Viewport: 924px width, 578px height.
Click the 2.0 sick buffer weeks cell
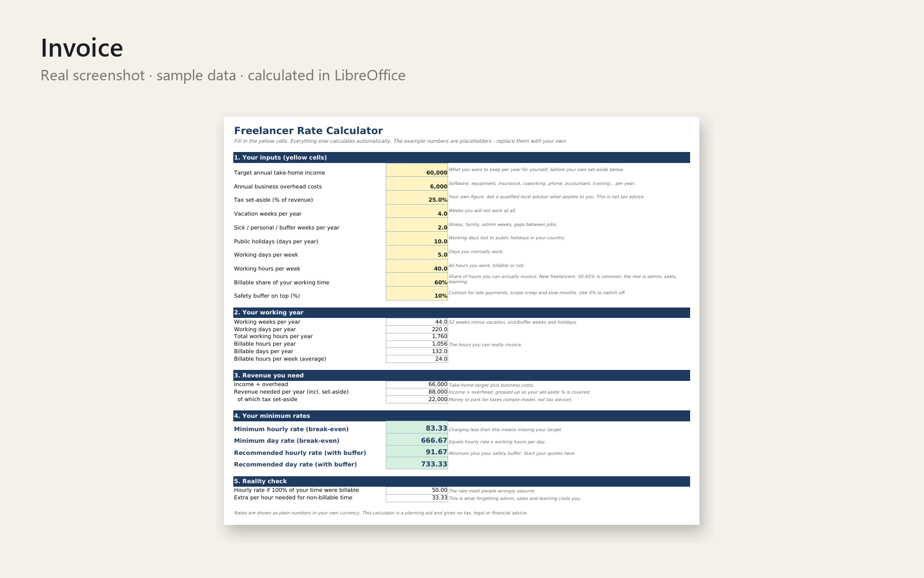(417, 225)
